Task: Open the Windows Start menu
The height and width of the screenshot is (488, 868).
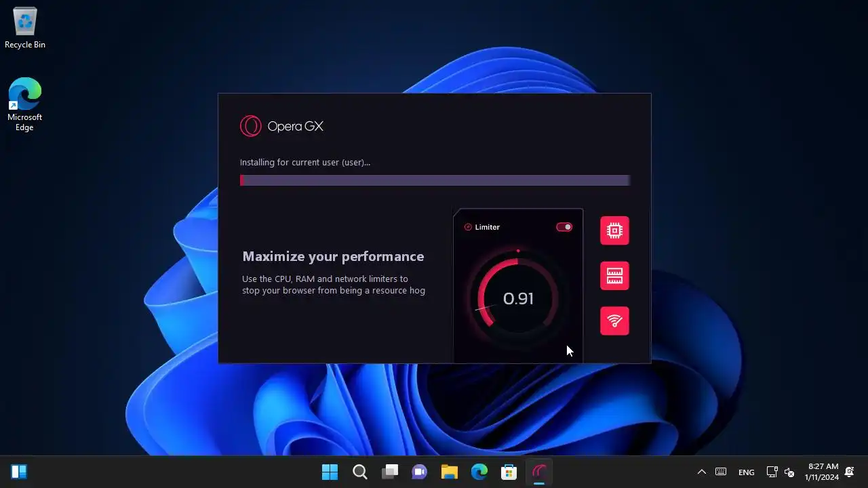Action: point(330,472)
